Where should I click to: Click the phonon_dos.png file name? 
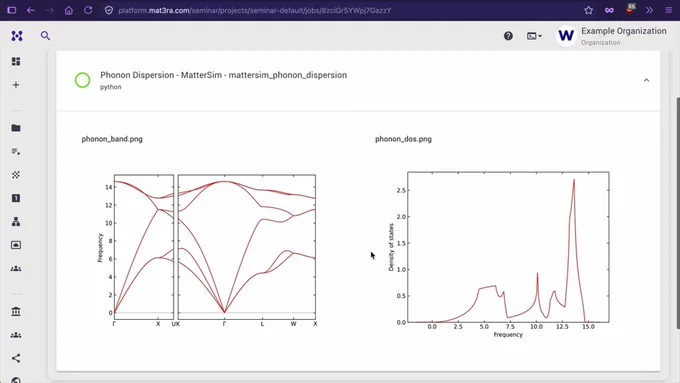pyautogui.click(x=403, y=139)
